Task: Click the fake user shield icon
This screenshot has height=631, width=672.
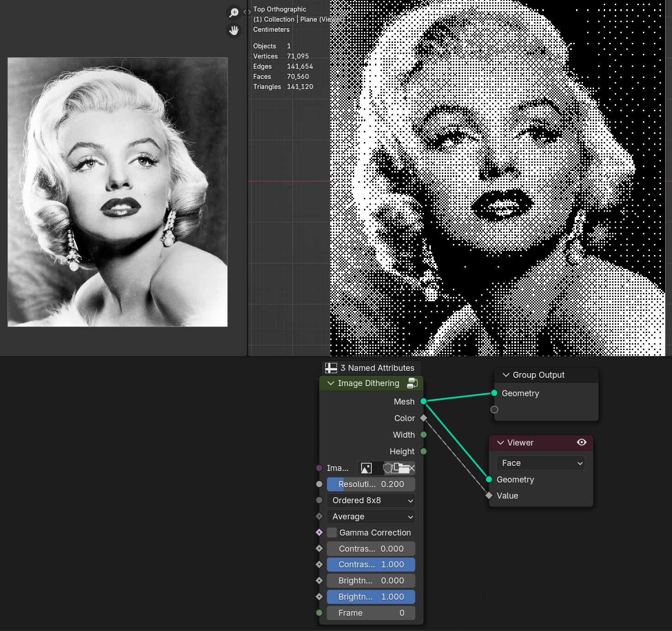Action: 387,468
